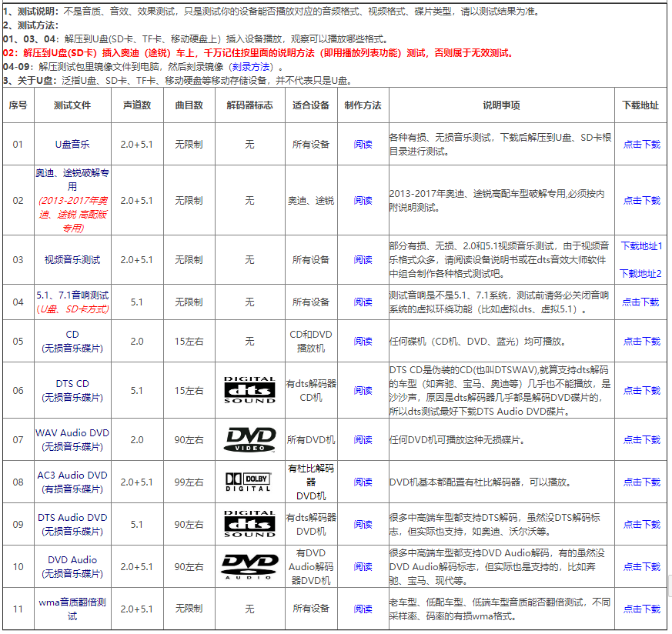Open the U盘音乐 test file link

point(72,145)
